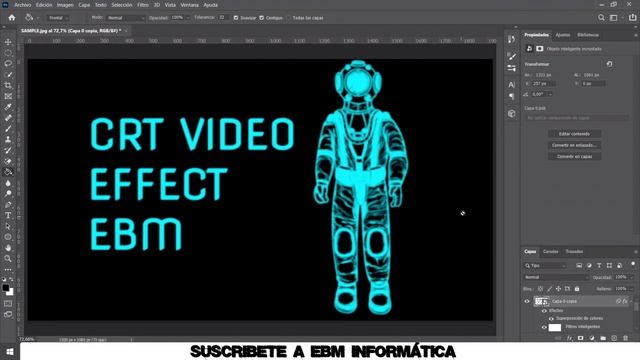Click the add layer style fx icon
Screen dimensions: 640x360
[x=570, y=338]
